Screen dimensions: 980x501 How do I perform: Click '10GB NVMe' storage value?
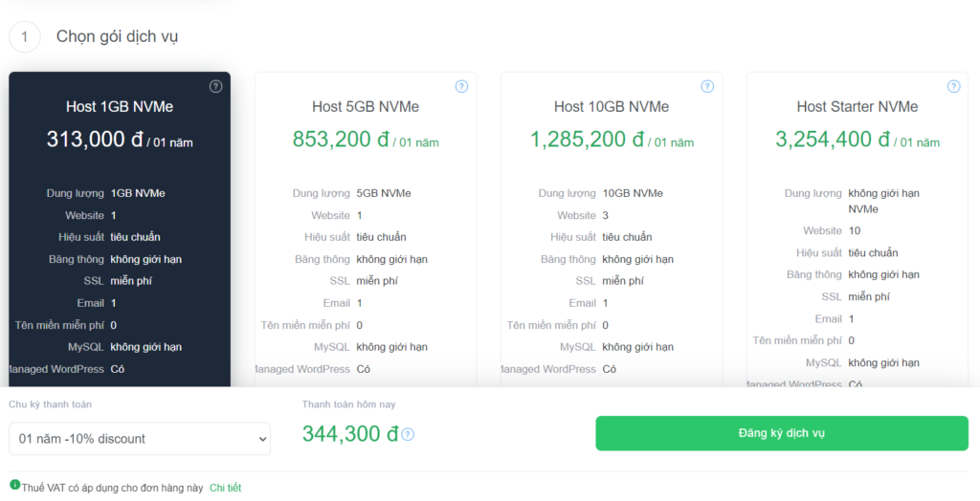[x=633, y=193]
